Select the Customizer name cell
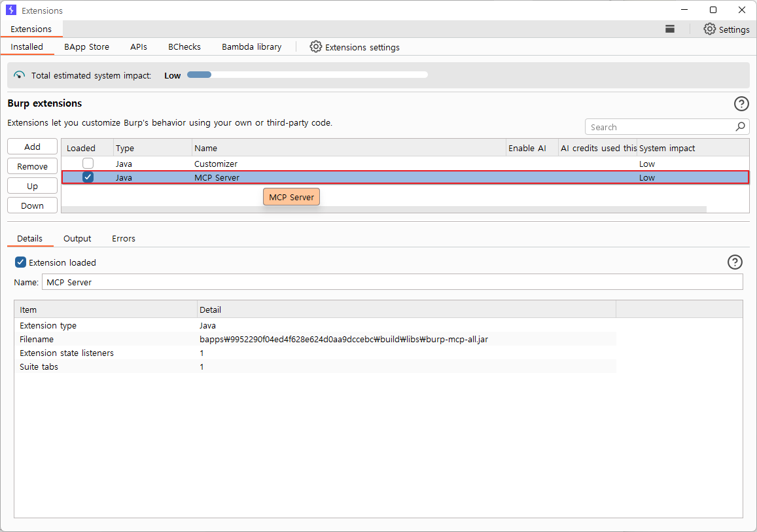Screen dimensions: 757x532 [x=349, y=164]
